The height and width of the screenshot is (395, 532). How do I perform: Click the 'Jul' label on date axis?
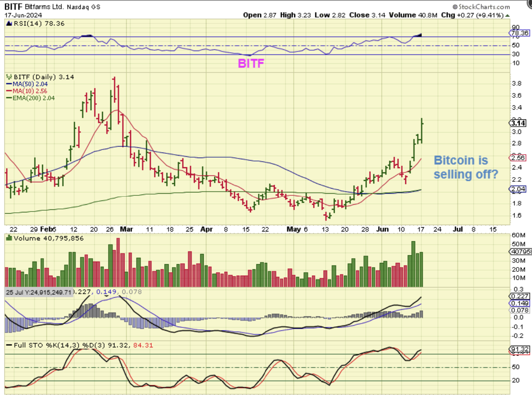458,229
